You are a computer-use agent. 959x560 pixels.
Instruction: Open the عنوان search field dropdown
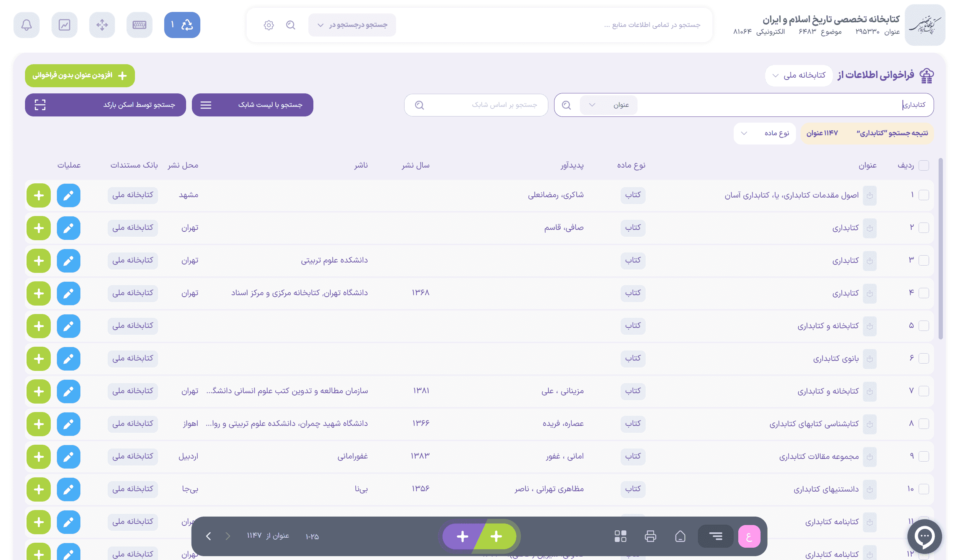[609, 105]
